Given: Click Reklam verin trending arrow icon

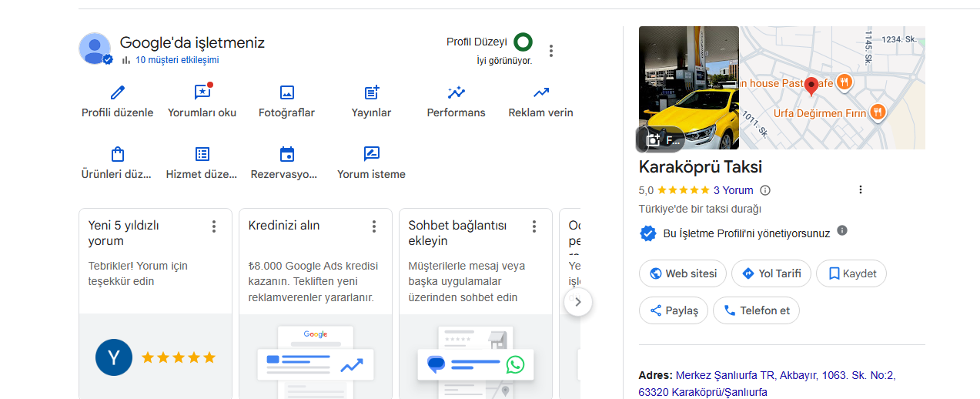Looking at the screenshot, I should click(540, 92).
